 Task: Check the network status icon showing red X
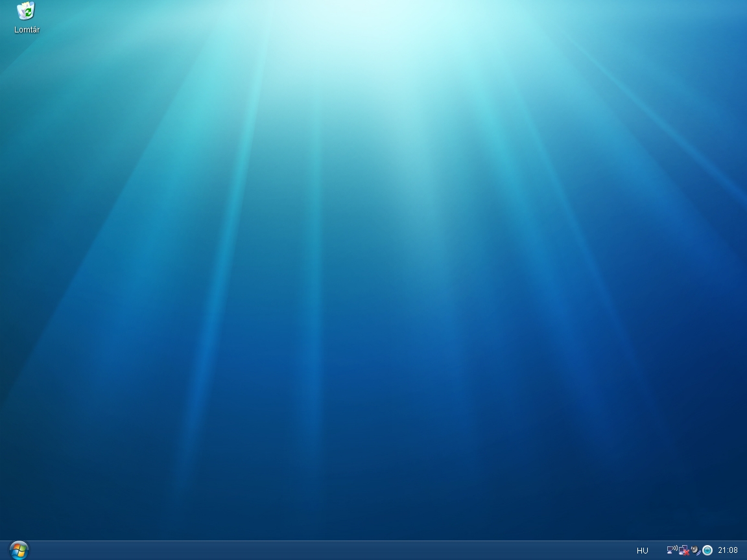click(x=683, y=550)
